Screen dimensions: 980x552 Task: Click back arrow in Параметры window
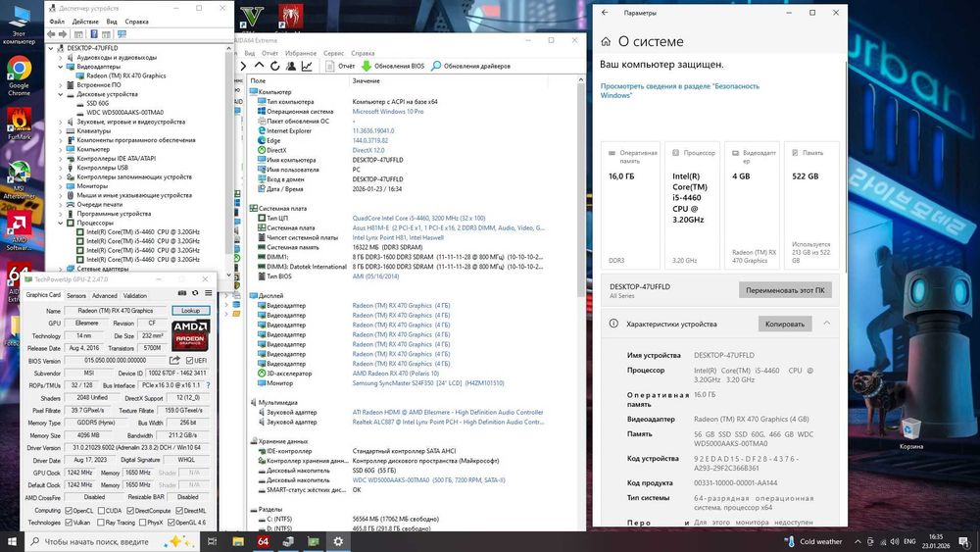pyautogui.click(x=605, y=13)
